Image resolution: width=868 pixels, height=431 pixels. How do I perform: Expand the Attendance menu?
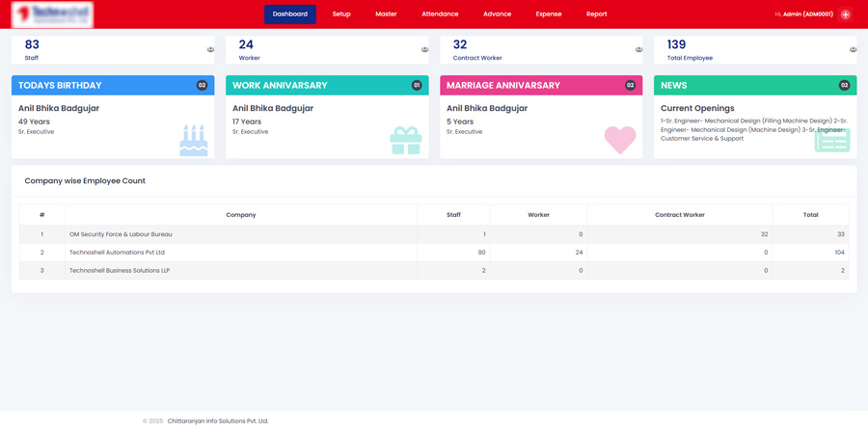(440, 14)
